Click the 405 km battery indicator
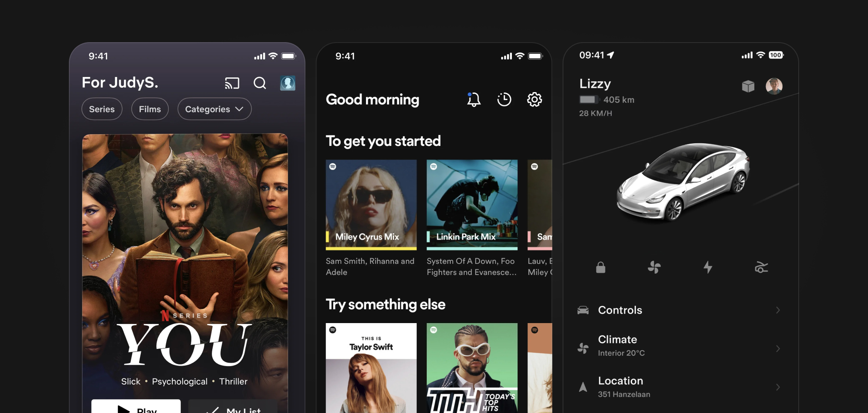Viewport: 868px width, 413px height. (607, 100)
